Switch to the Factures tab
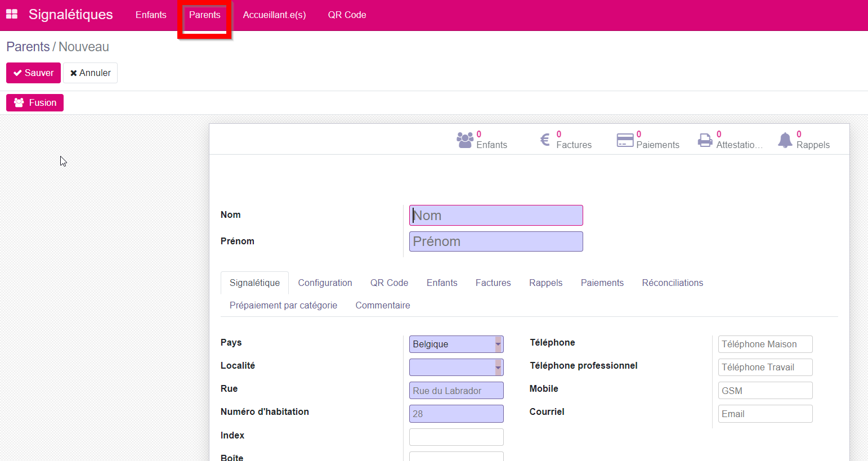The height and width of the screenshot is (461, 868). (493, 283)
